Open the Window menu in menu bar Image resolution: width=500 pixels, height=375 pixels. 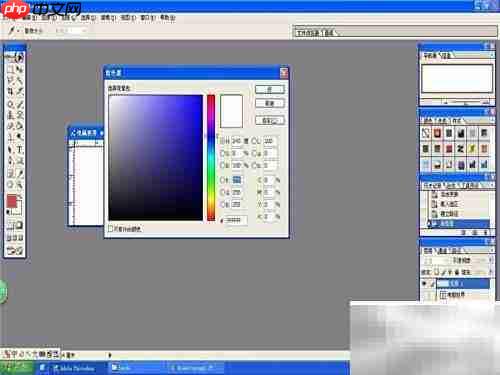point(147,18)
